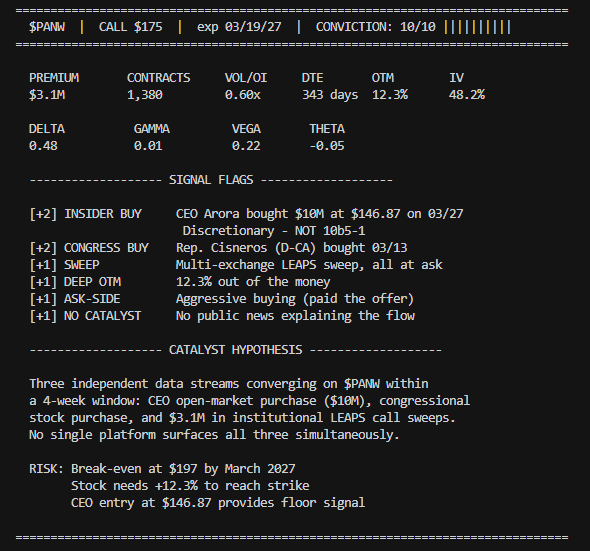
Task: Click the DTE column header
Action: (x=312, y=78)
